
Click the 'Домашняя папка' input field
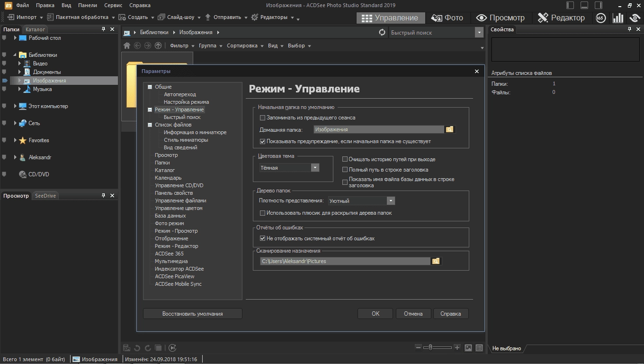click(x=379, y=129)
